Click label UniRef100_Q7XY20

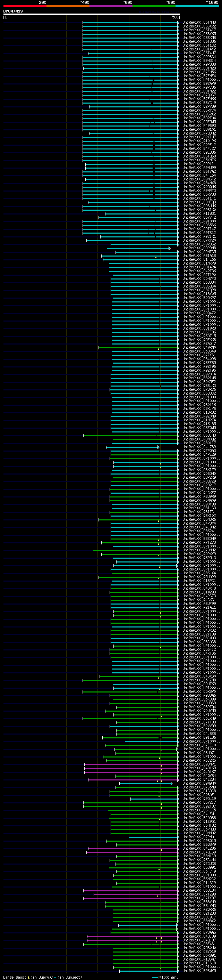click(x=199, y=241)
